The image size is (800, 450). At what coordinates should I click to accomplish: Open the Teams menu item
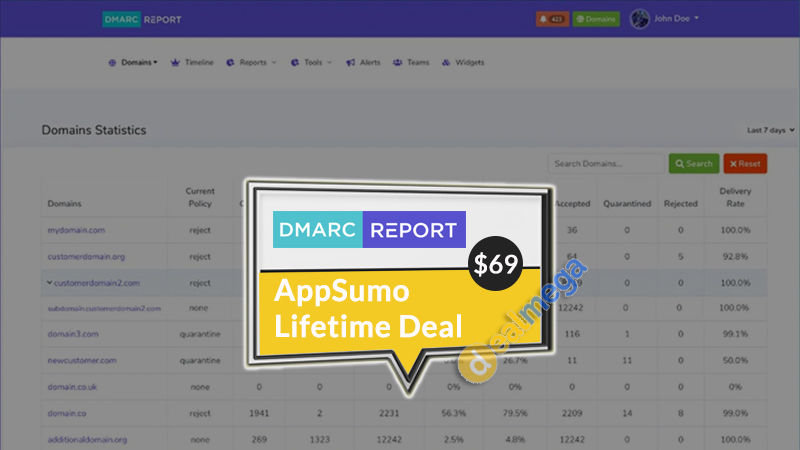[418, 62]
